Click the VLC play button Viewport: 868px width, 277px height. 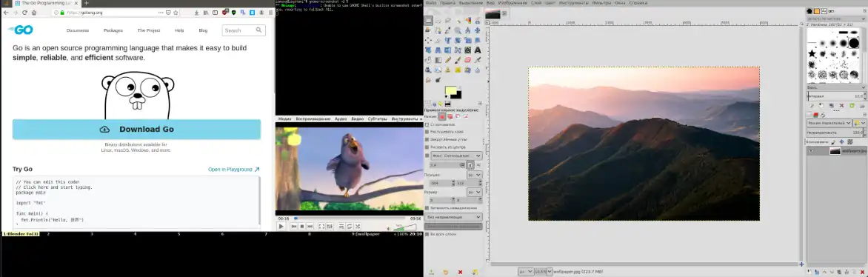click(281, 226)
